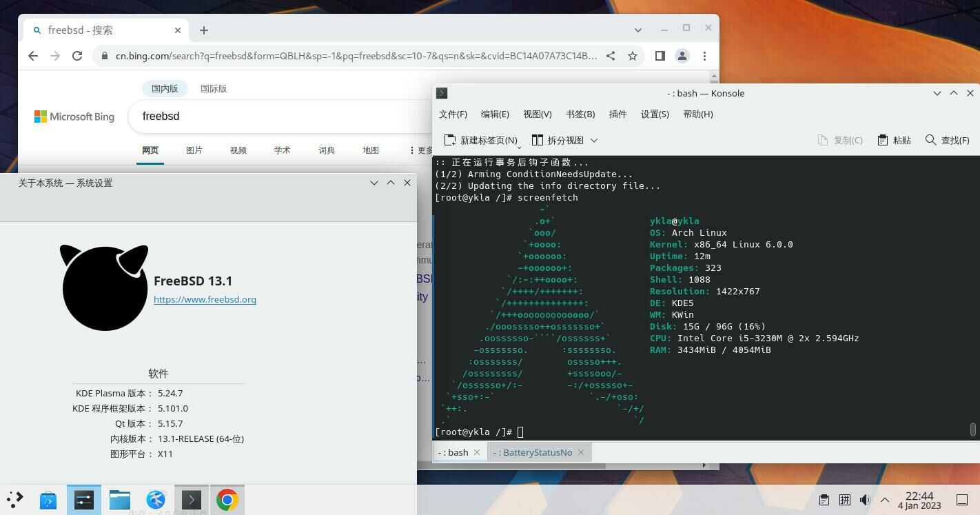Switch to the bash Konsole tab
Viewport: 980px width, 515px height.
click(x=453, y=452)
